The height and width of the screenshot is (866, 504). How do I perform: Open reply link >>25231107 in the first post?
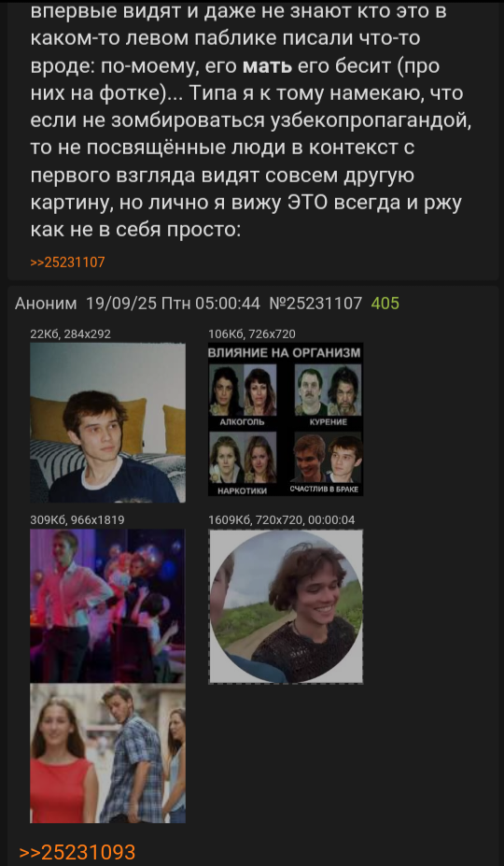(x=67, y=263)
